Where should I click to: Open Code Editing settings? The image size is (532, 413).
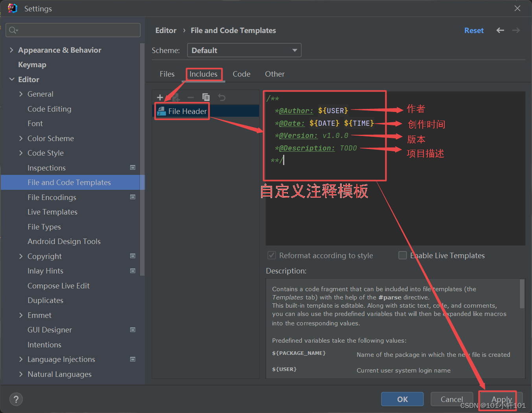[x=50, y=109]
